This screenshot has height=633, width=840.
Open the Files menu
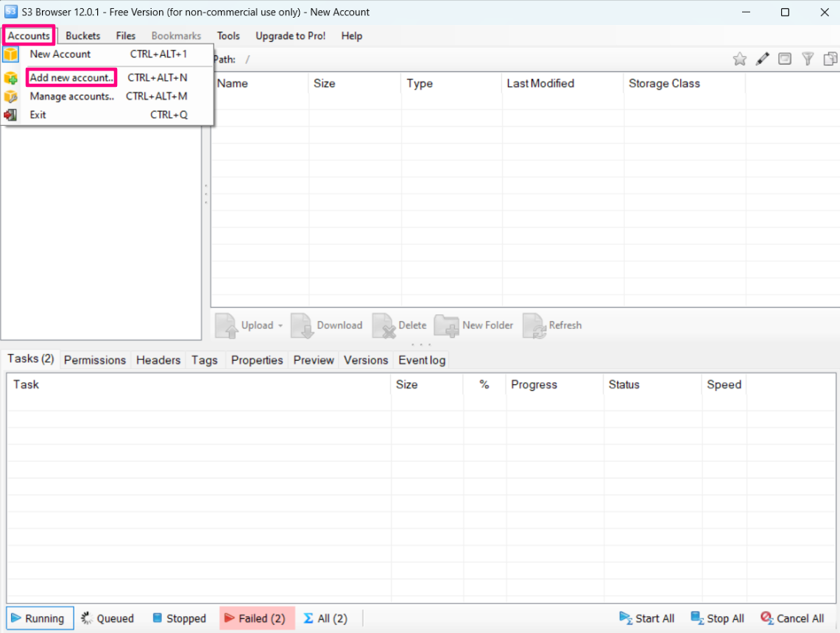point(126,36)
